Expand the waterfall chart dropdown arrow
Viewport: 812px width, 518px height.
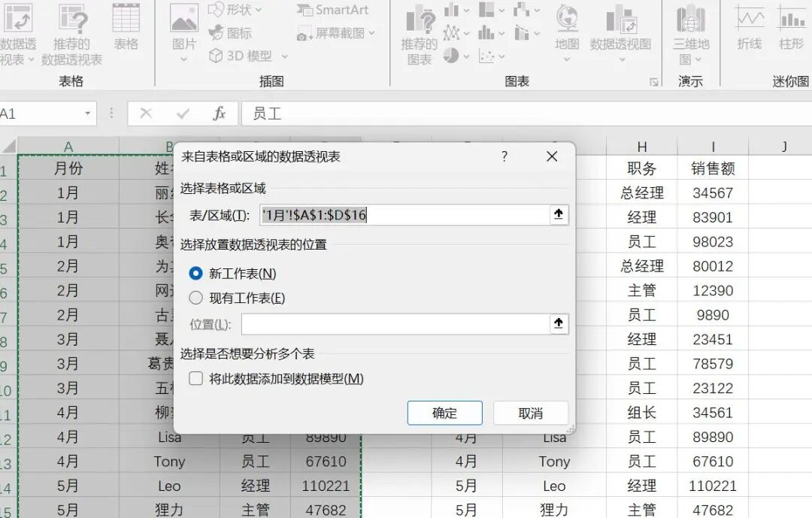(x=537, y=10)
